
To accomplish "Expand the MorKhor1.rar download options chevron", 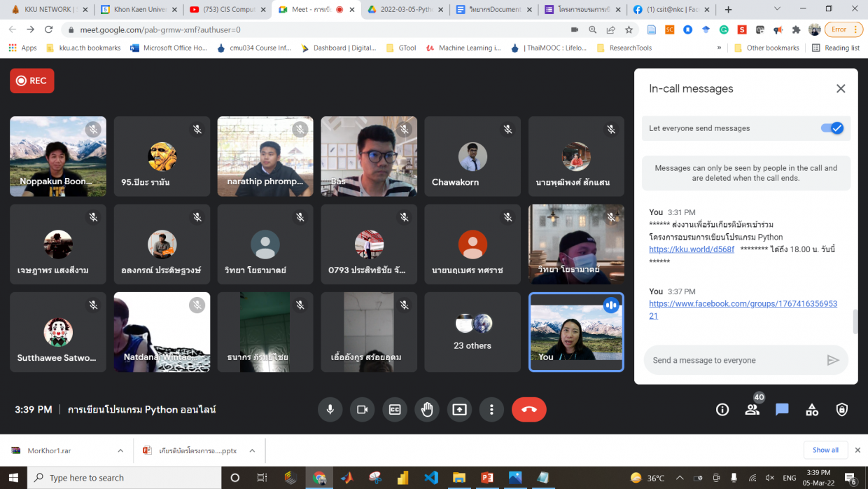I will pyautogui.click(x=120, y=450).
